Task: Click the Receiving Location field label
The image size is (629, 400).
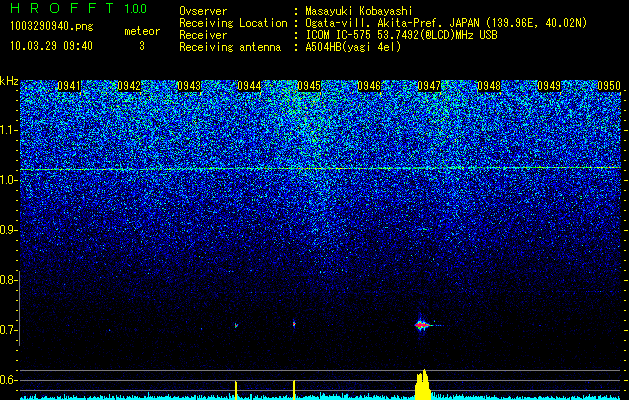Action: (x=233, y=23)
